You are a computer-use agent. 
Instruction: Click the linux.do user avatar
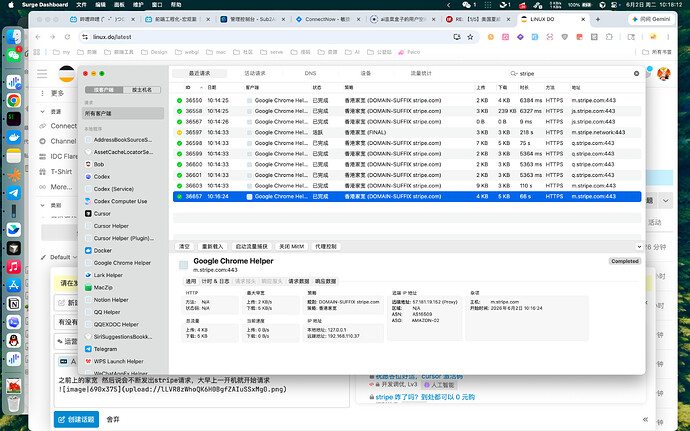click(x=664, y=74)
